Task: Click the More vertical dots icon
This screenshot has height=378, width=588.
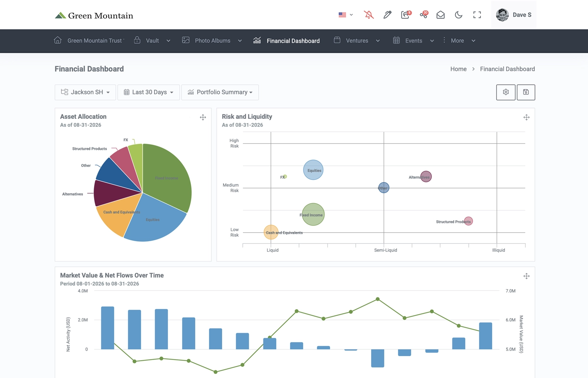Action: tap(444, 40)
